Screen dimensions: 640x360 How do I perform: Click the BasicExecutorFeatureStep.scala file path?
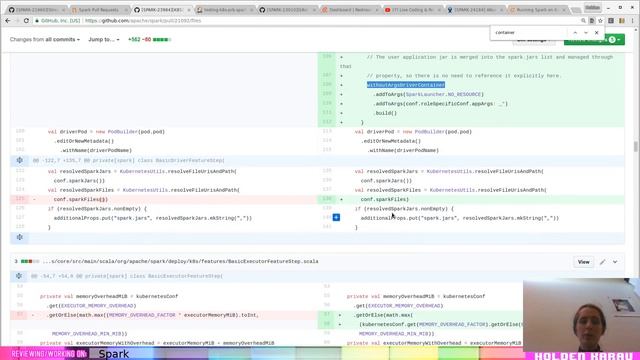point(180,261)
